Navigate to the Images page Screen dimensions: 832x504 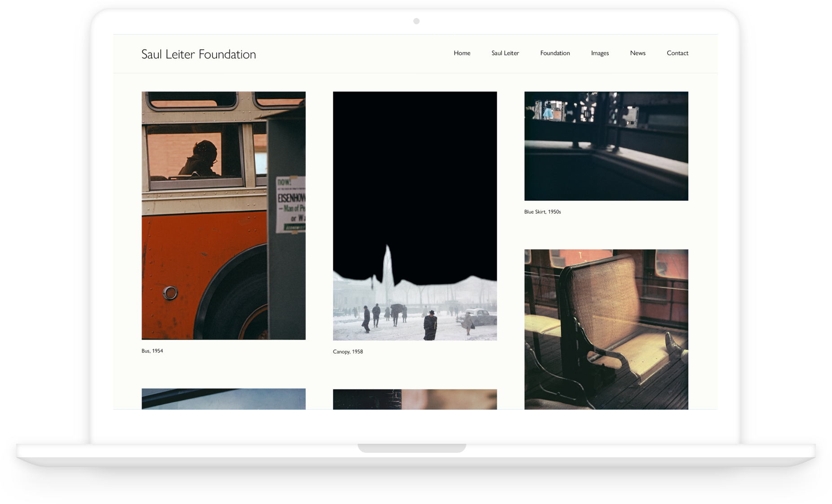pos(600,53)
